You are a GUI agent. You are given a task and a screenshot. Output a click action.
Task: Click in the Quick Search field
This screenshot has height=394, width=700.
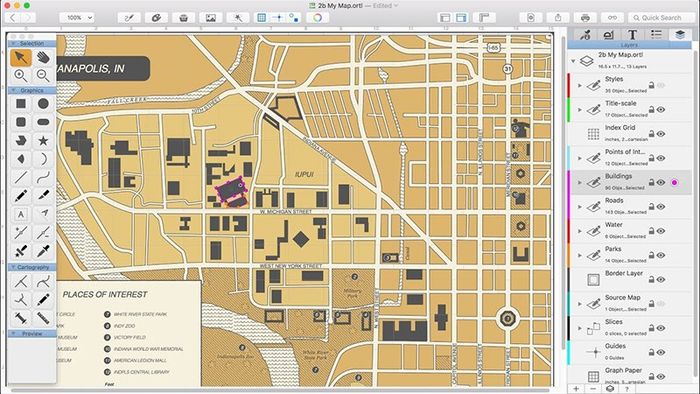[661, 18]
